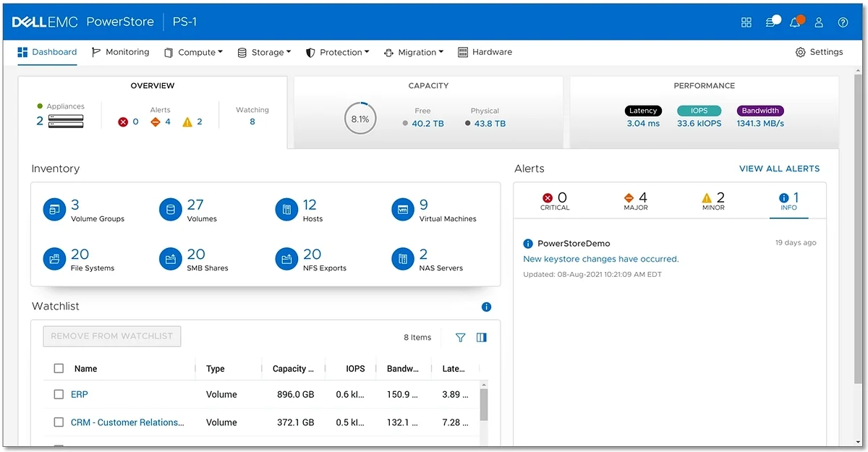Click the Watching count 8
The width and height of the screenshot is (868, 452).
pyautogui.click(x=252, y=121)
